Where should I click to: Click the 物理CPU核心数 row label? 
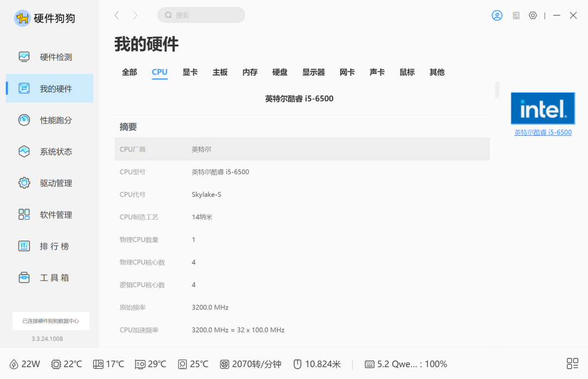click(142, 262)
